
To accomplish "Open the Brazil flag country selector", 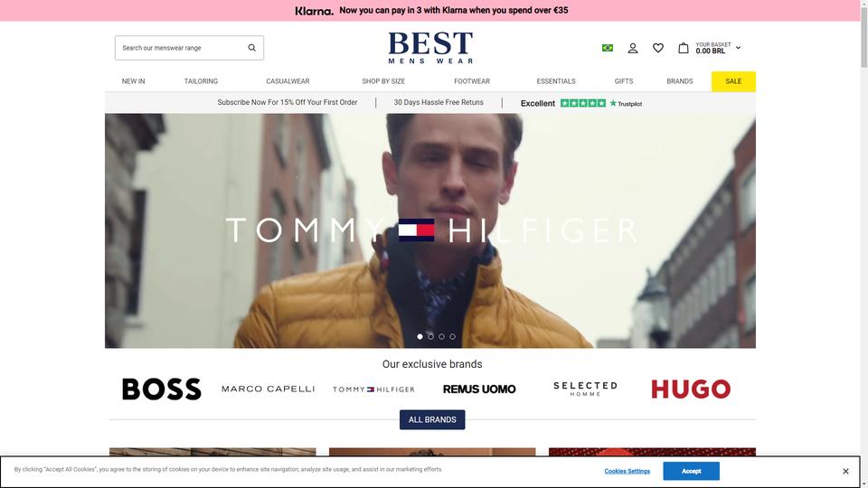I will (x=608, y=48).
